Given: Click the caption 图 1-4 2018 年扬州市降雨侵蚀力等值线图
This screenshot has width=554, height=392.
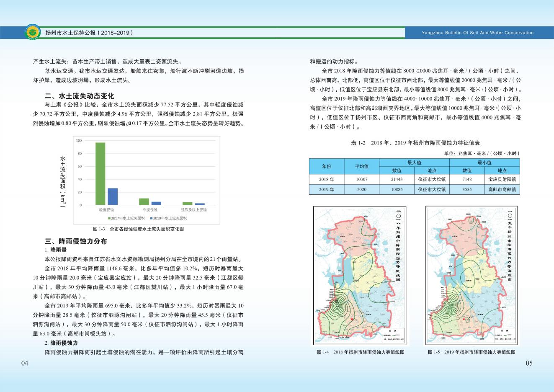Looking at the screenshot, I should coord(361,352).
